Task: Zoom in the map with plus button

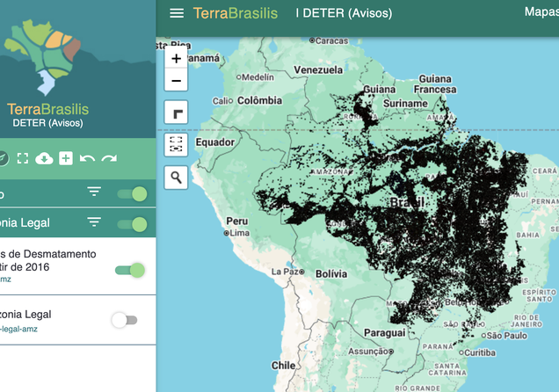Action: [176, 58]
